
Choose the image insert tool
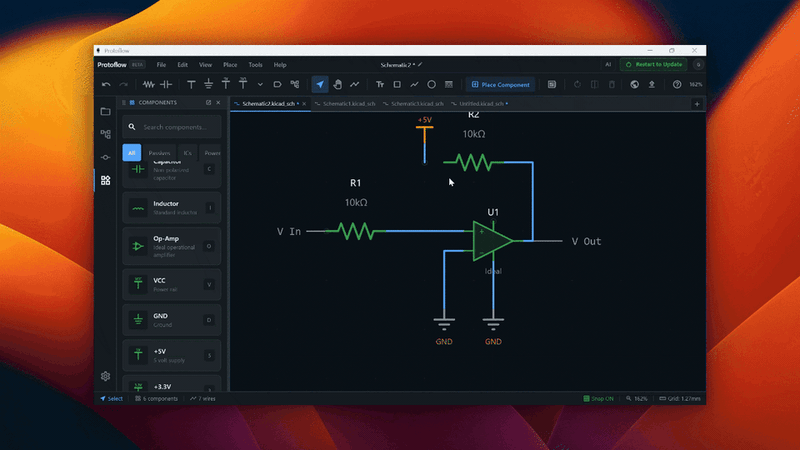pyautogui.click(x=449, y=85)
